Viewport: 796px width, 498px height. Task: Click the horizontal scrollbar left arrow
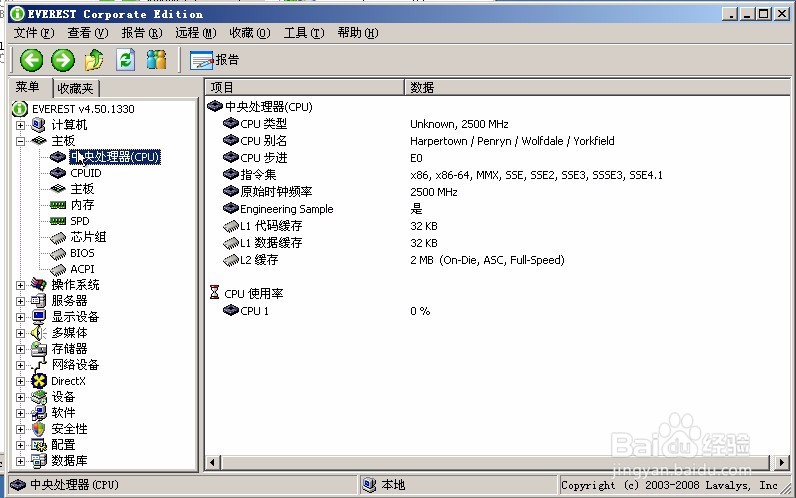(x=213, y=462)
